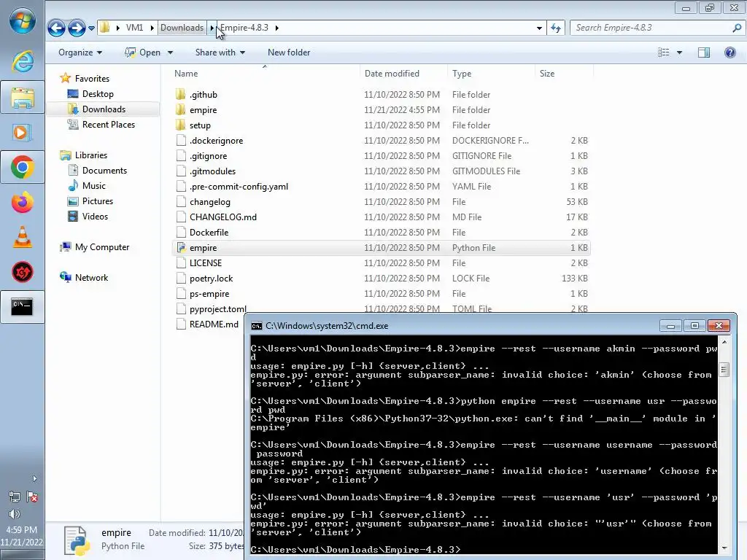Go back in Explorer navigation
The width and height of the screenshot is (747, 560).
tap(56, 28)
